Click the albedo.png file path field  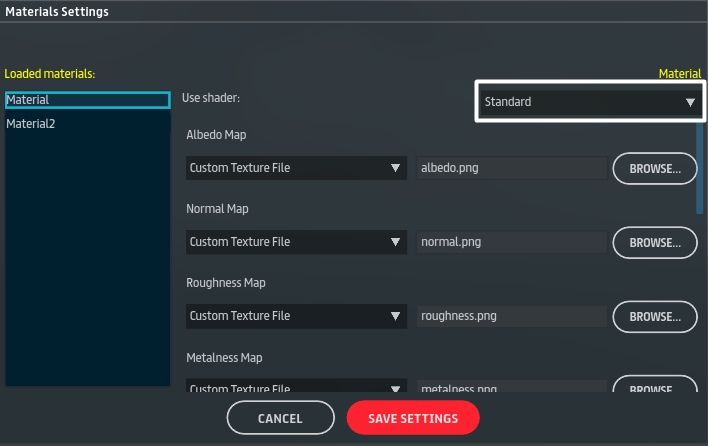pos(511,168)
